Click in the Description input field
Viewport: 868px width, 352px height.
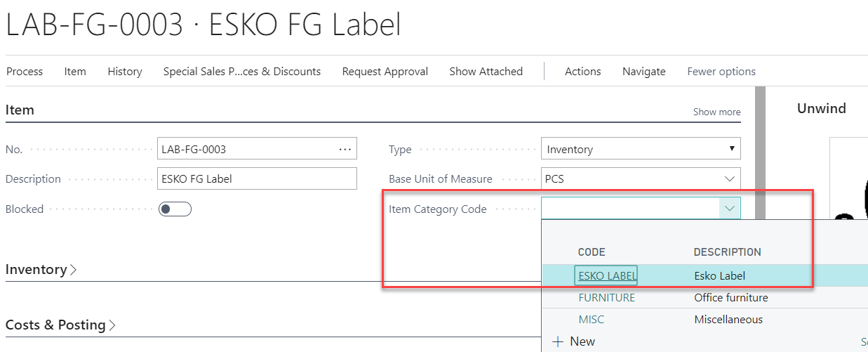257,179
